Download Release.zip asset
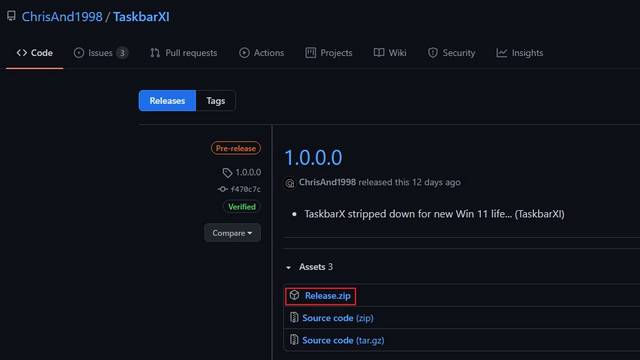 327,296
